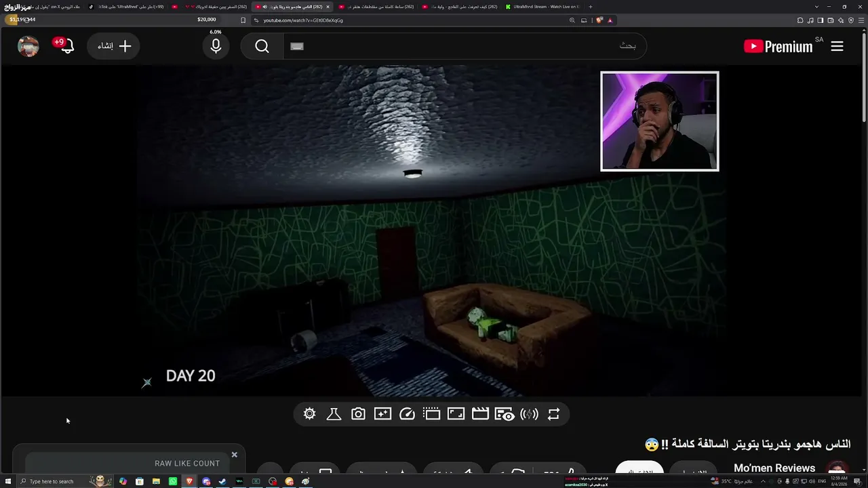Viewport: 868px width, 488px height.
Task: Open the new tab plus button
Action: point(590,7)
